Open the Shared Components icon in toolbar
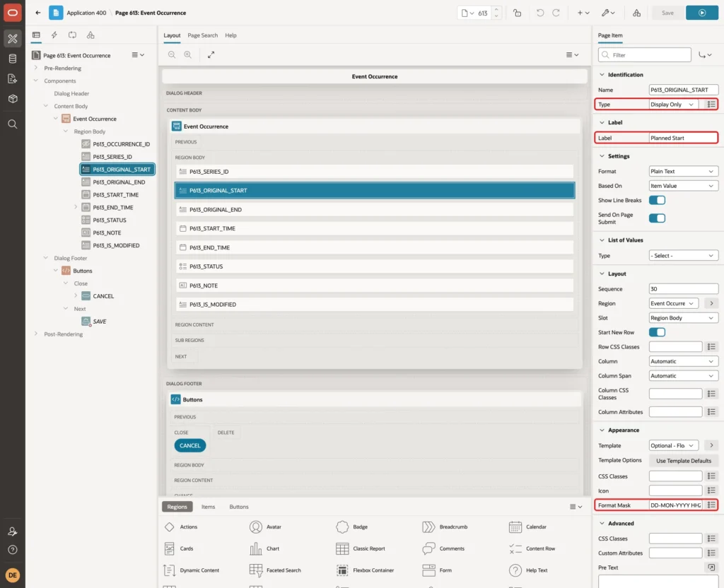Viewport: 724px width, 588px height. (636, 13)
